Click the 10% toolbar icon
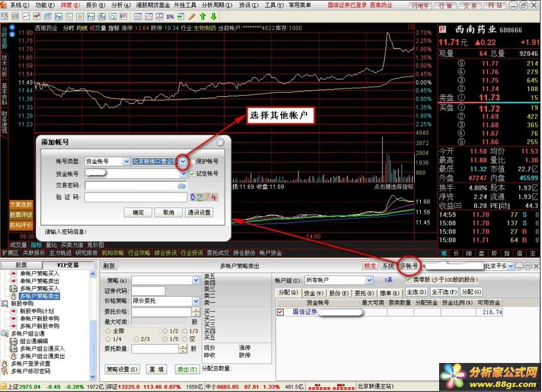Screen dimensions: 542x392 pyautogui.click(x=170, y=17)
